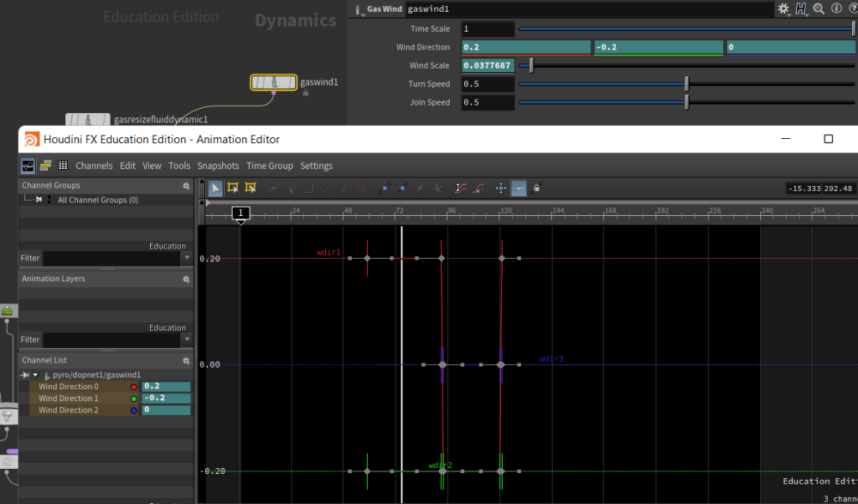Toggle pin on All Channel Groups row
This screenshot has width=858, height=504.
pos(39,200)
